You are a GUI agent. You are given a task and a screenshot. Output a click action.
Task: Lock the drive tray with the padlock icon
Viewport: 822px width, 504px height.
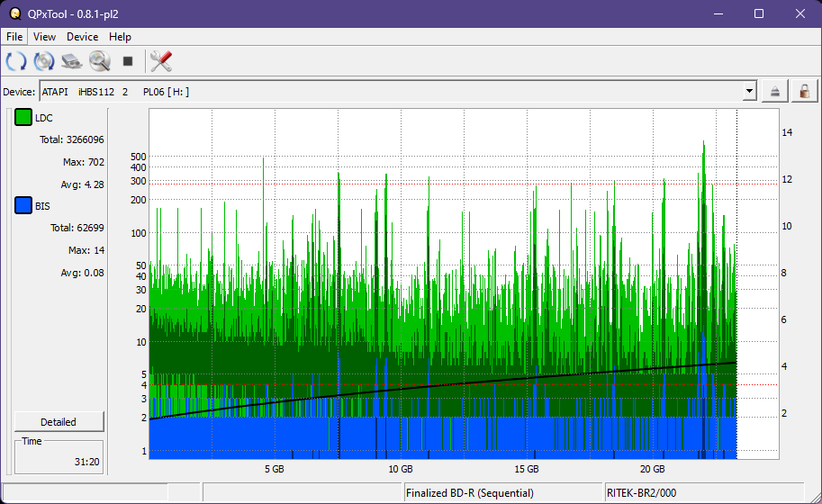804,92
